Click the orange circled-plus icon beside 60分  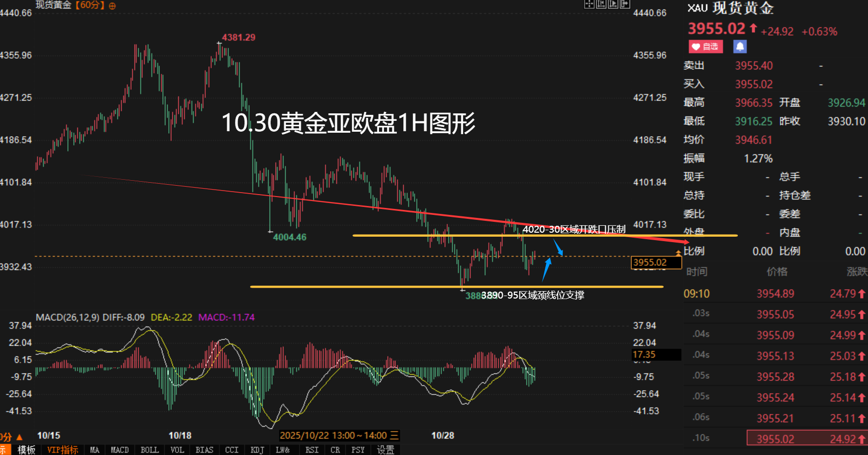112,6
